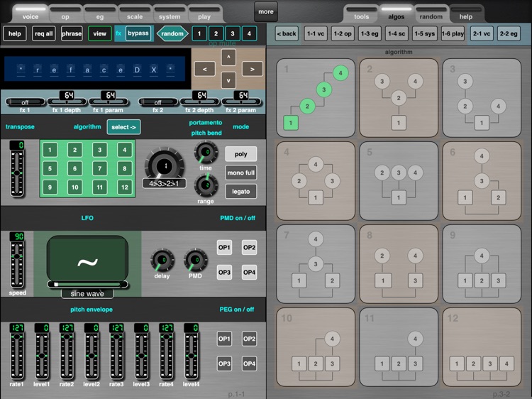
Task: Open the fx 1 type selector
Action: coord(23,102)
